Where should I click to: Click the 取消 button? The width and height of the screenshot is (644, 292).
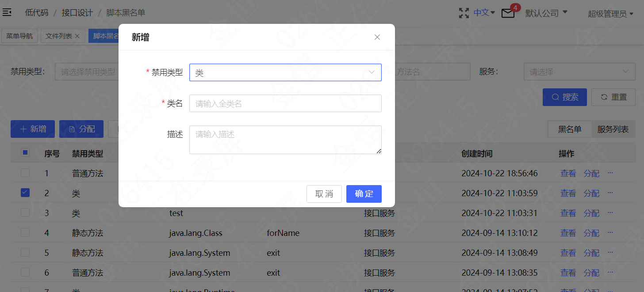click(324, 194)
